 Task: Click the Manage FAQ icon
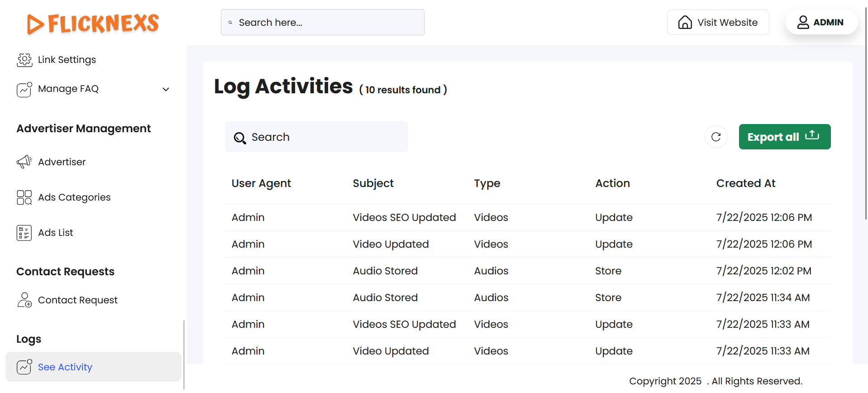coord(24,89)
